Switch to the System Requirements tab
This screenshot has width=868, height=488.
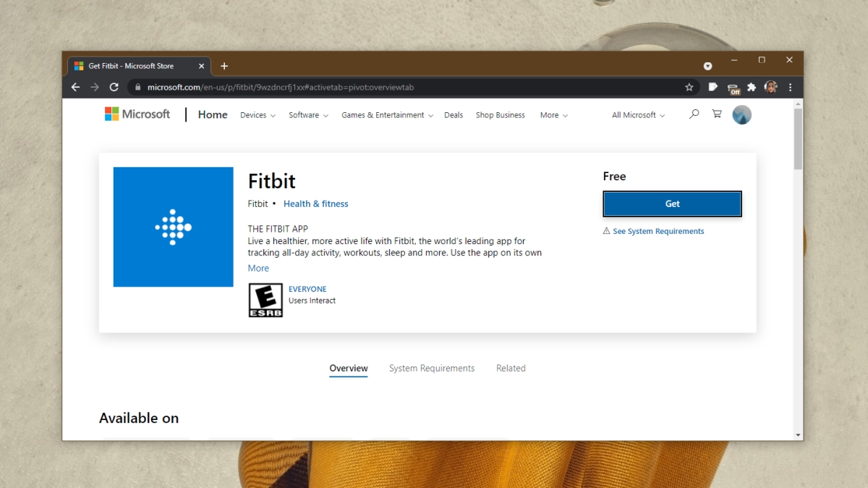432,369
